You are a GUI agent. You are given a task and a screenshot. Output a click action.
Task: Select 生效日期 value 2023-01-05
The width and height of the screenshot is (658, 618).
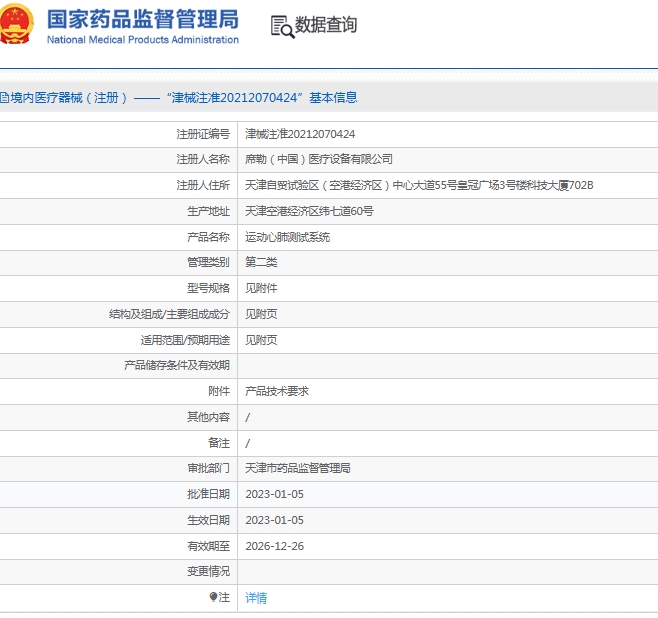point(274,520)
